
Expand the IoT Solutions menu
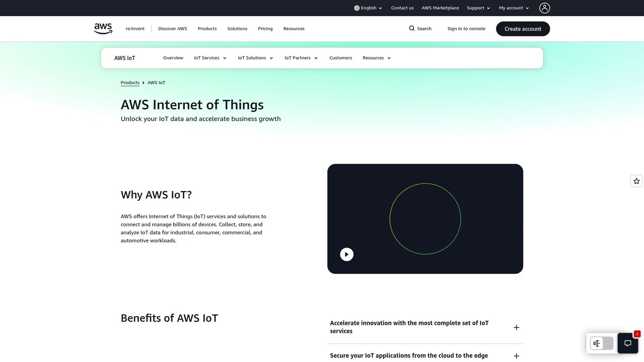coord(255,58)
